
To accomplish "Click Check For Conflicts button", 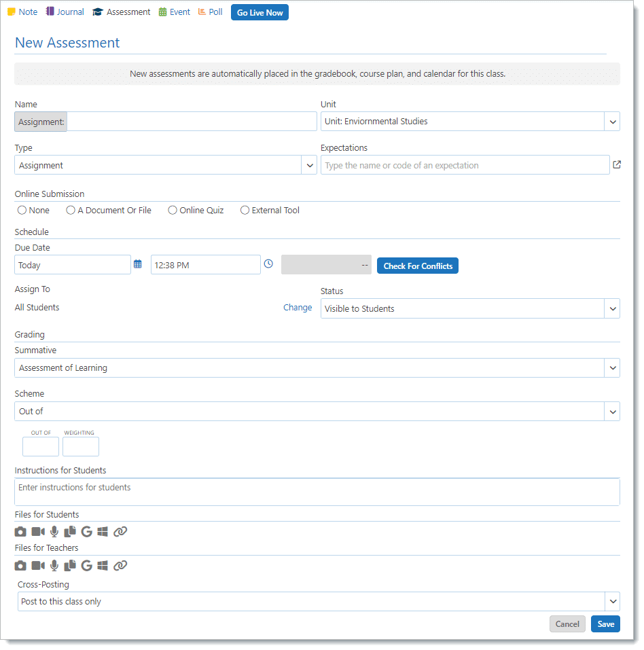I will point(418,266).
